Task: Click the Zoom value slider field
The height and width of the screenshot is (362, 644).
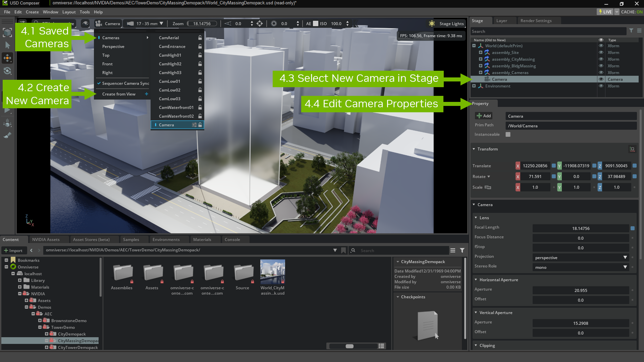Action: coord(202,23)
